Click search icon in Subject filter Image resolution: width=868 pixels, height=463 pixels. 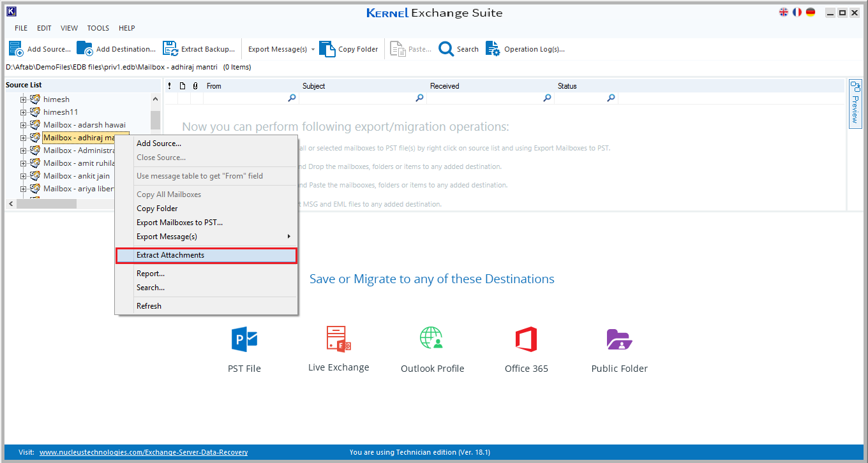point(419,98)
